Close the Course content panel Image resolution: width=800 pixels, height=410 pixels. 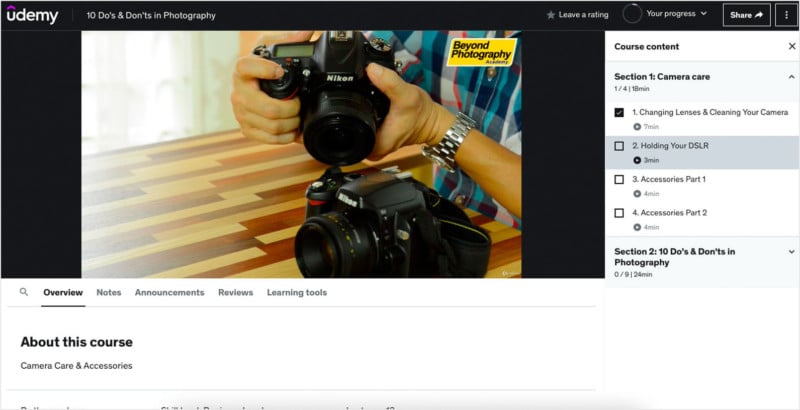point(792,46)
